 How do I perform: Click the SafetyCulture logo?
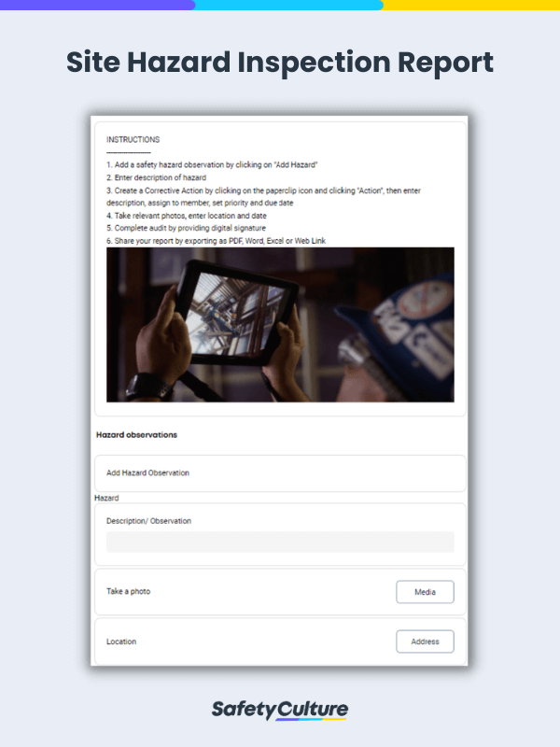[x=280, y=710]
